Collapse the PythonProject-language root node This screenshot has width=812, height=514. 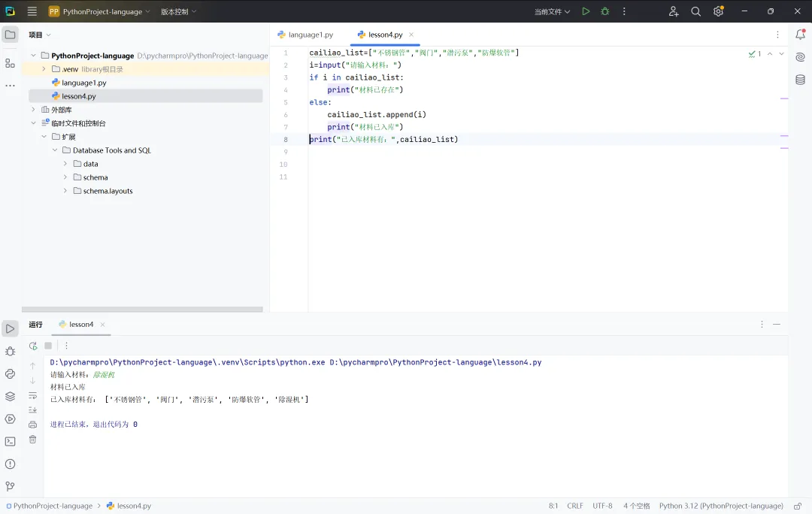pos(34,56)
